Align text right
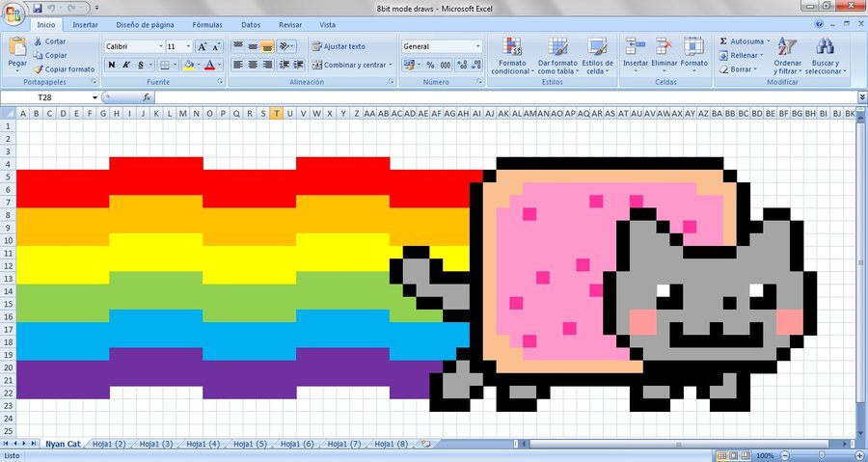 pyautogui.click(x=267, y=65)
